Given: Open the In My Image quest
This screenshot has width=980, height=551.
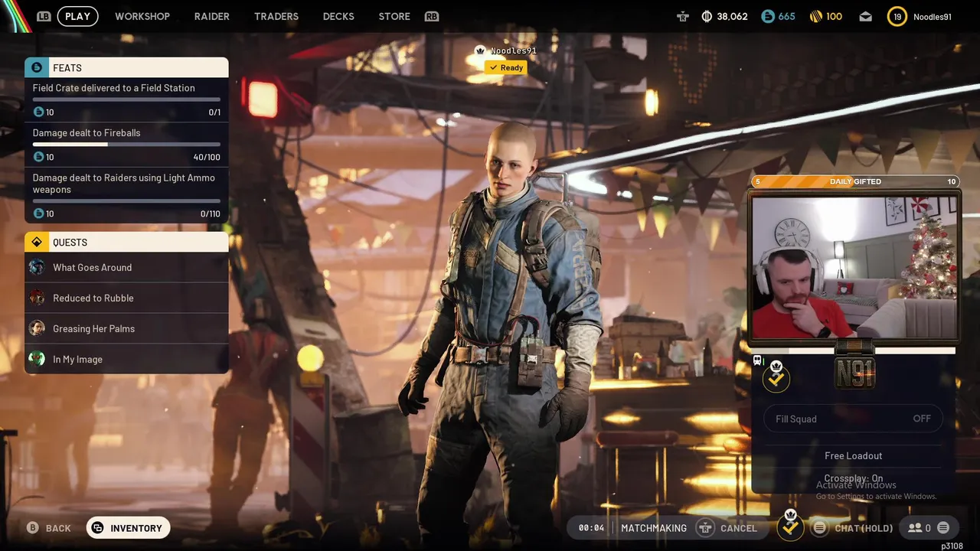Looking at the screenshot, I should 126,359.
